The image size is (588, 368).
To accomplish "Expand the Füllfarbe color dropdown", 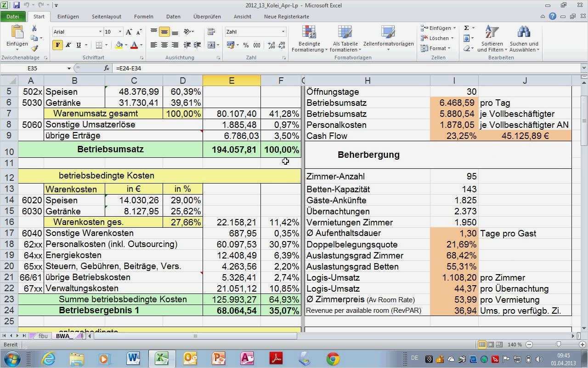I will 126,45.
